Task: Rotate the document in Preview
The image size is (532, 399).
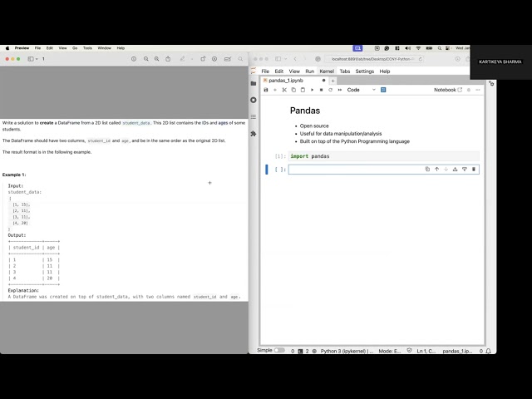Action: pos(203,59)
